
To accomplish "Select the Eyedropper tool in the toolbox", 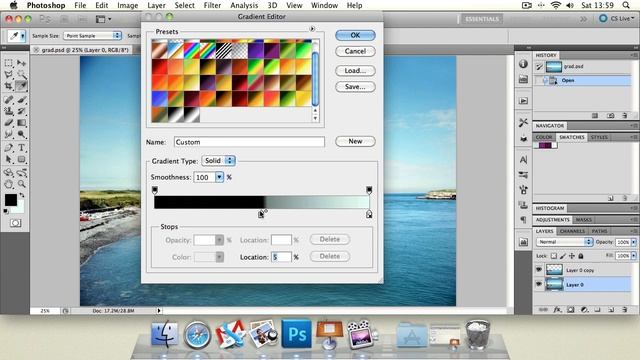I will pos(21,86).
